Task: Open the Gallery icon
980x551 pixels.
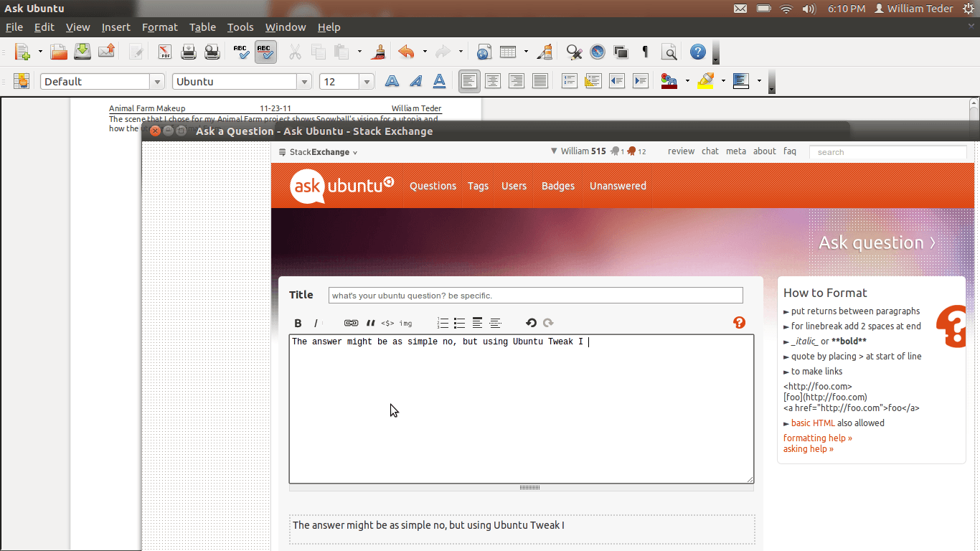Action: coord(621,52)
